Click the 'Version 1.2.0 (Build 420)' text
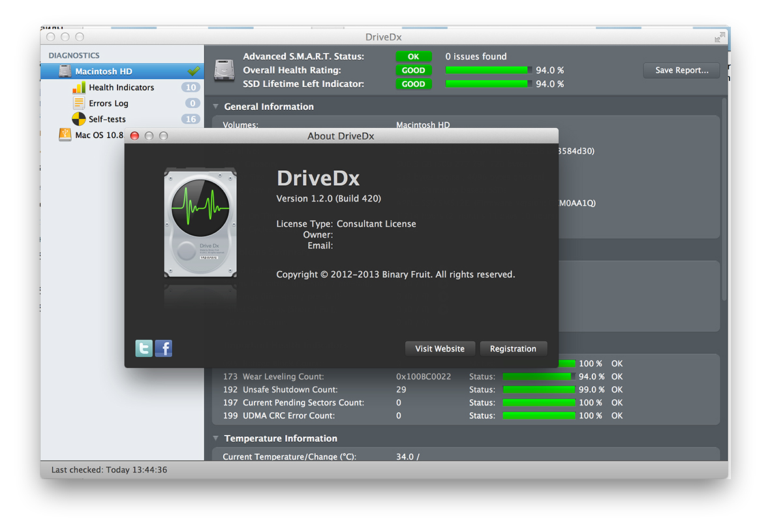770x532 pixels. (328, 198)
